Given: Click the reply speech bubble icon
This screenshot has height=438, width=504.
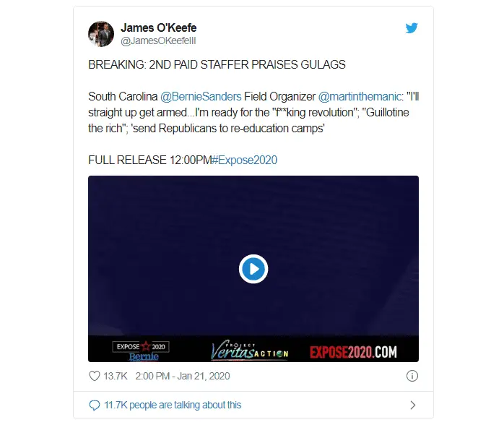Looking at the screenshot, I should click(x=94, y=405).
